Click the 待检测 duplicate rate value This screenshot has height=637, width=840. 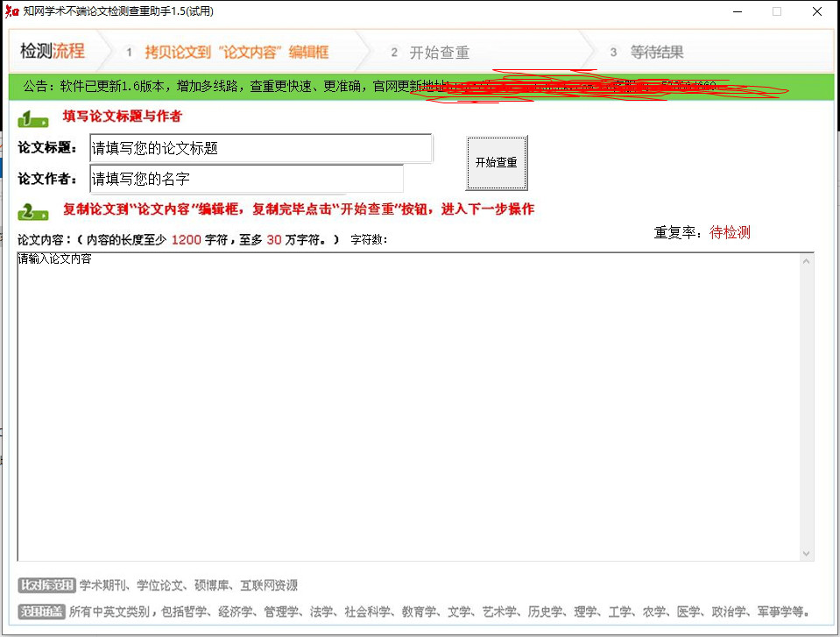click(x=730, y=232)
